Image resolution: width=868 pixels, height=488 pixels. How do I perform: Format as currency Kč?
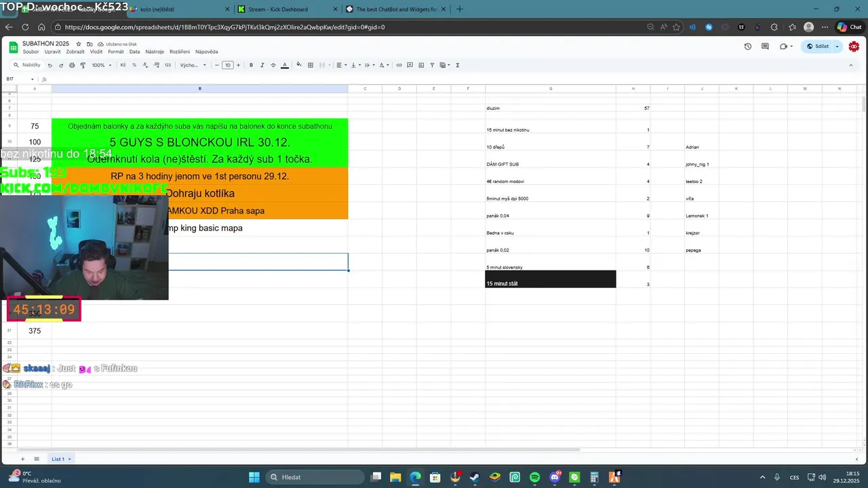pyautogui.click(x=123, y=65)
